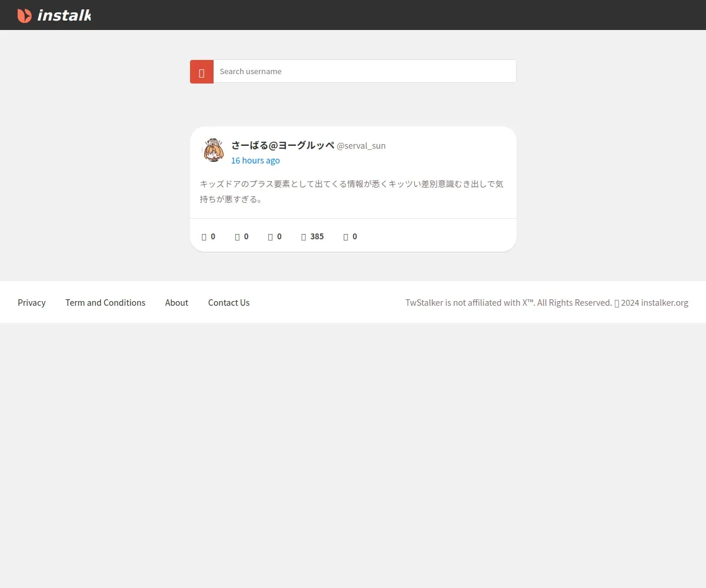Click the 385 count value
706x588 pixels.
click(317, 236)
